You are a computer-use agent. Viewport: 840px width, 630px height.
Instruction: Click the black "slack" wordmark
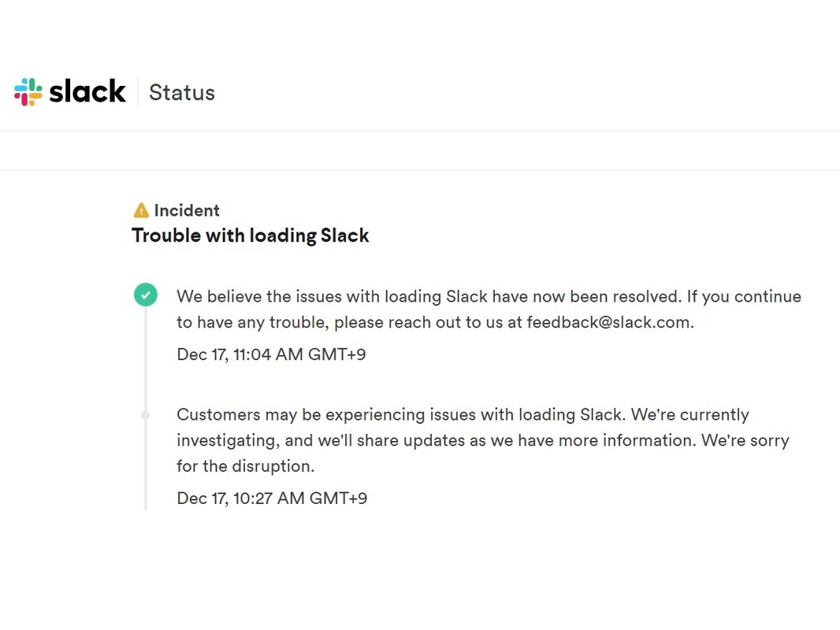tap(87, 92)
